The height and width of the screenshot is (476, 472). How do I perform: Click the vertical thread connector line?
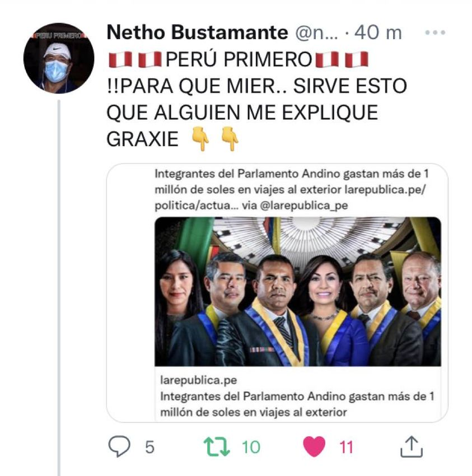(59, 288)
